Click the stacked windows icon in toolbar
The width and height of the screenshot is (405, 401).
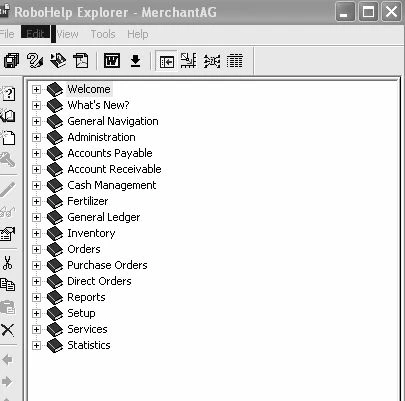pos(11,61)
